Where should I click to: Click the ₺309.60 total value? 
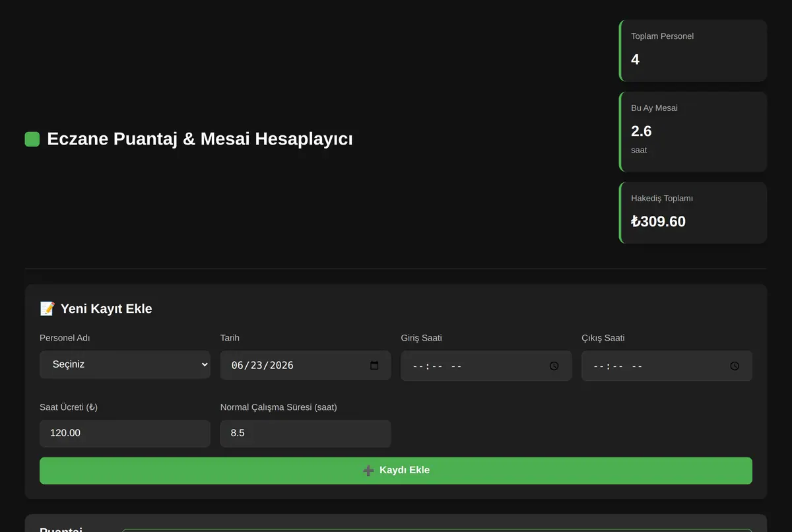[x=659, y=221]
